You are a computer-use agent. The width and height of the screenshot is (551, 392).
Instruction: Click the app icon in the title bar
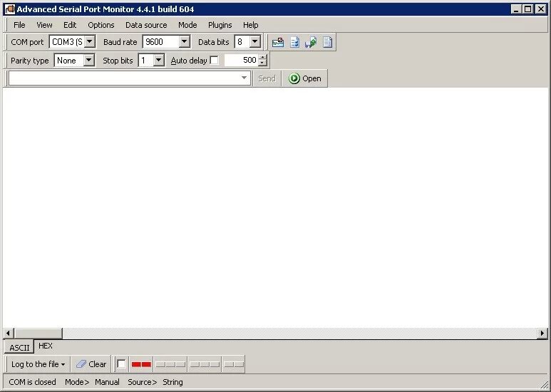[10, 9]
